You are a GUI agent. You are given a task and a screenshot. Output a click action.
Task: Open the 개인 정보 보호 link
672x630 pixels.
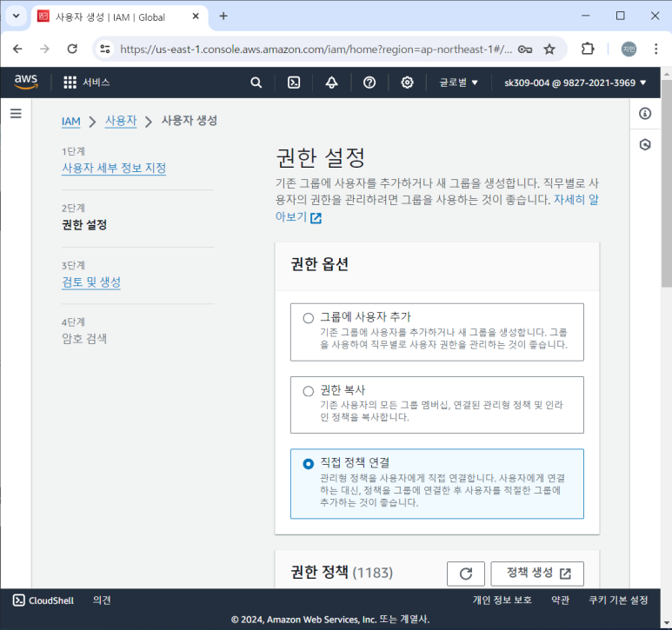(502, 600)
